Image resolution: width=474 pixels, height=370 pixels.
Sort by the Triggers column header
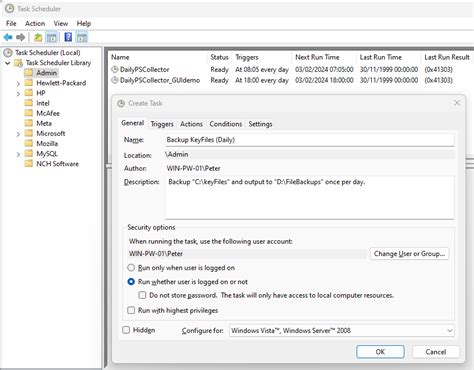[247, 57]
